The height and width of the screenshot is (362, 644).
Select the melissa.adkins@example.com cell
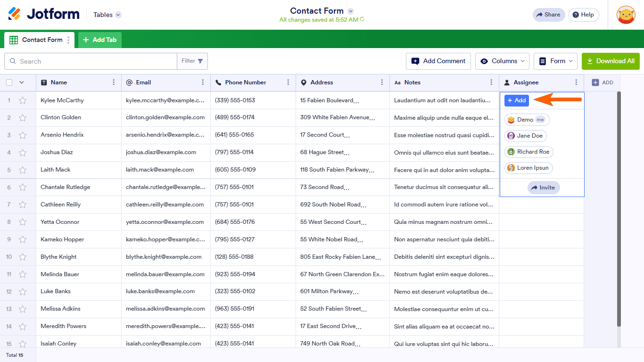[x=166, y=310]
